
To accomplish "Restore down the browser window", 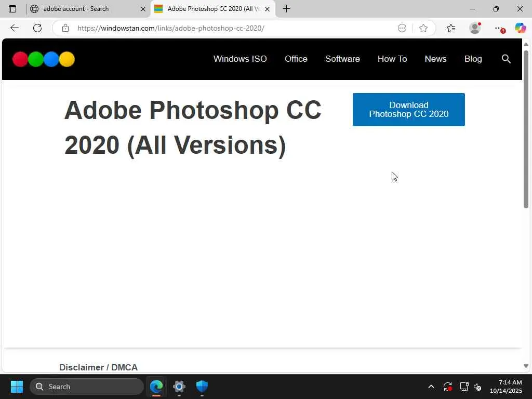I will (496, 9).
